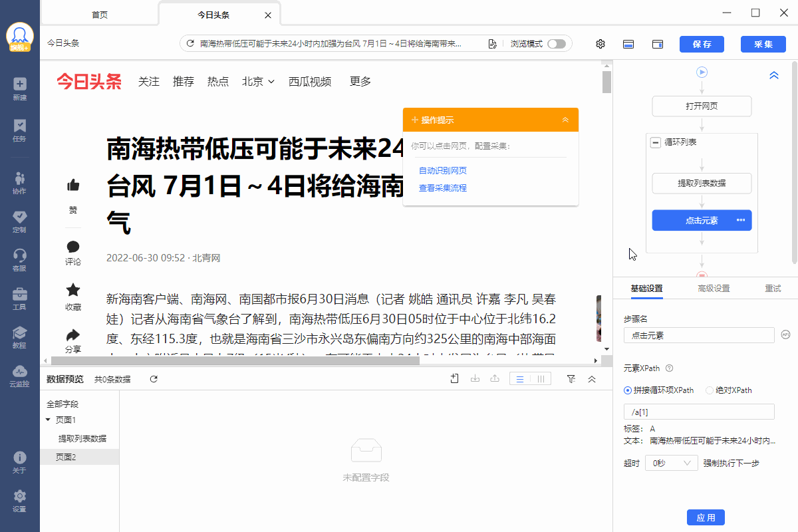Open 定制 in the left sidebar
This screenshot has width=798, height=532.
pyautogui.click(x=20, y=221)
